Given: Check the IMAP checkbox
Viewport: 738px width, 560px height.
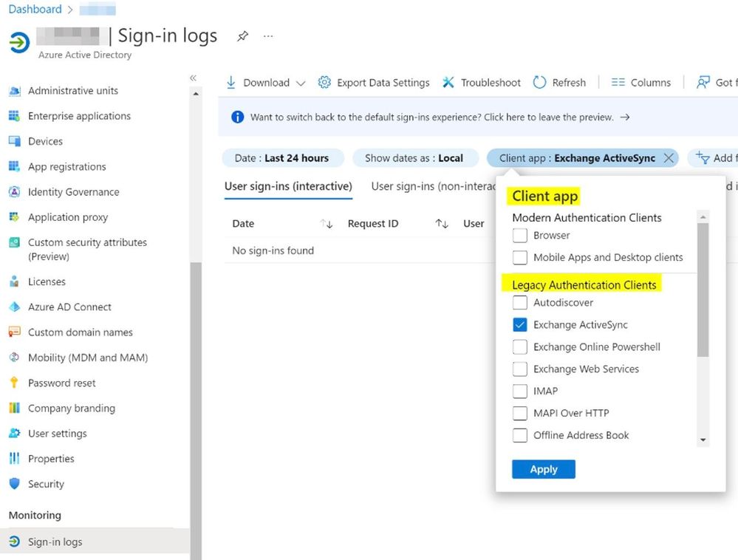Looking at the screenshot, I should pyautogui.click(x=519, y=391).
